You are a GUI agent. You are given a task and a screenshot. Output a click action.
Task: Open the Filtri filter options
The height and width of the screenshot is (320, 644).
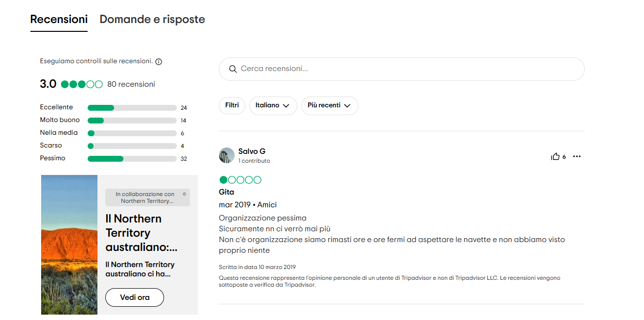click(232, 105)
